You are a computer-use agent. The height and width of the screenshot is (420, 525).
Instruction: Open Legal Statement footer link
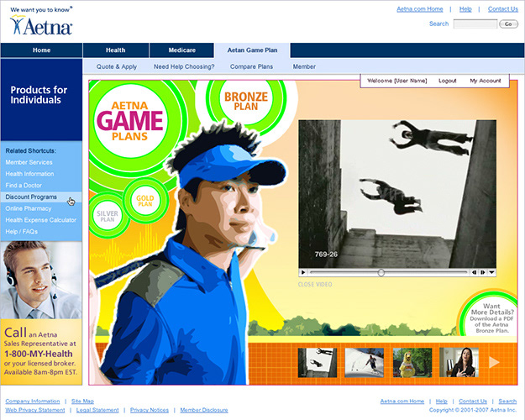point(97,410)
